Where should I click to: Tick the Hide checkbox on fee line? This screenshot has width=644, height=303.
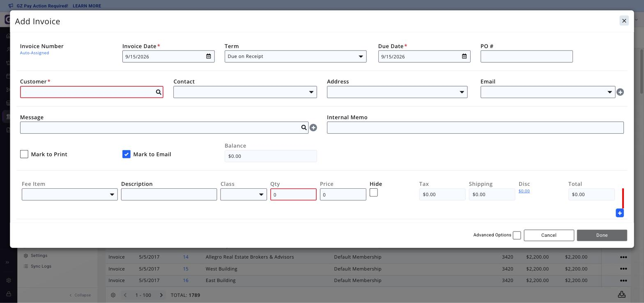click(374, 192)
